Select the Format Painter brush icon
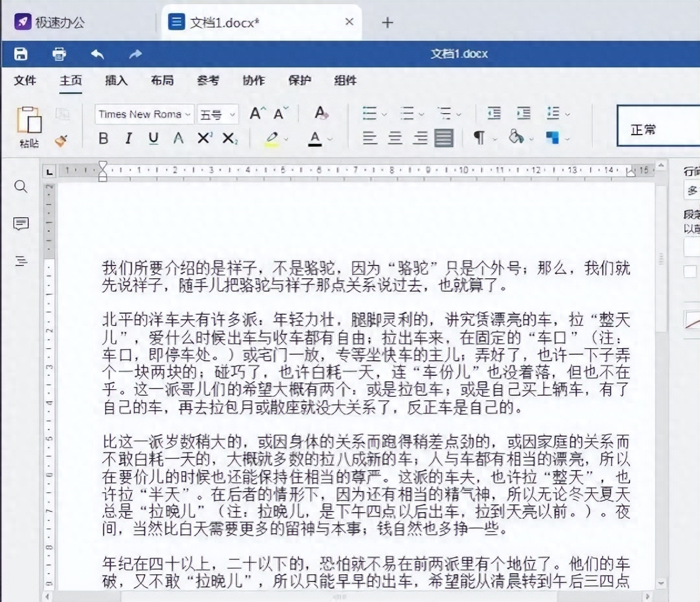This screenshot has height=602, width=700. 62,140
